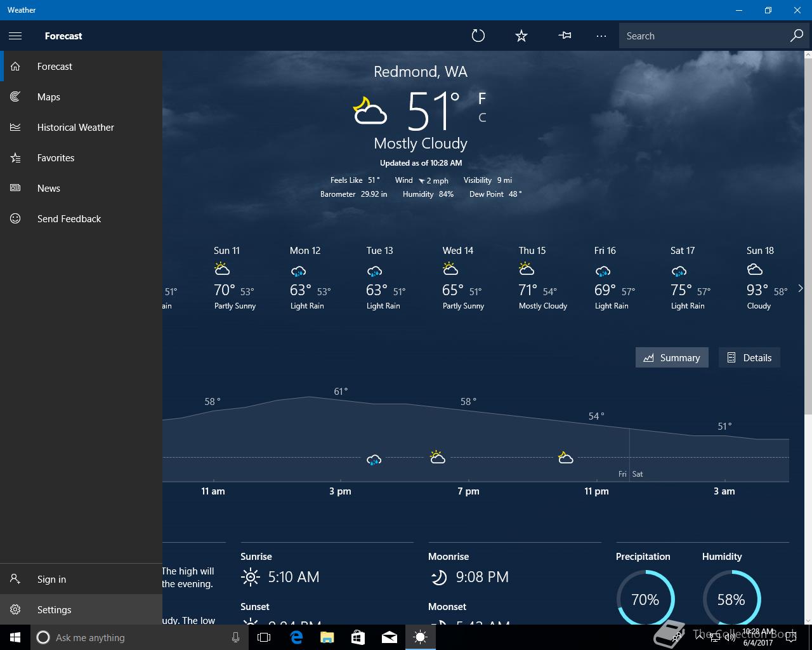This screenshot has width=812, height=650.
Task: Click the Moonrise moon icon
Action: (438, 577)
